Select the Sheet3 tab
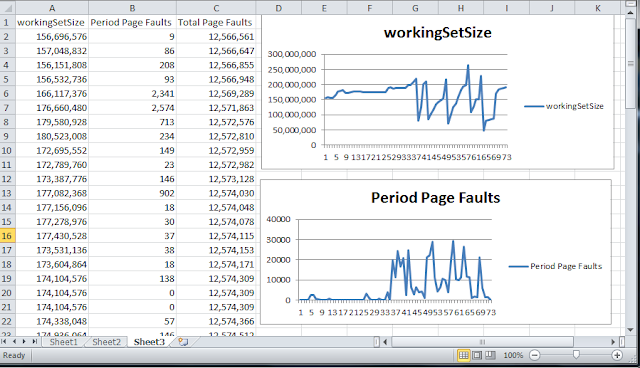This screenshot has height=368, width=640. pyautogui.click(x=149, y=342)
